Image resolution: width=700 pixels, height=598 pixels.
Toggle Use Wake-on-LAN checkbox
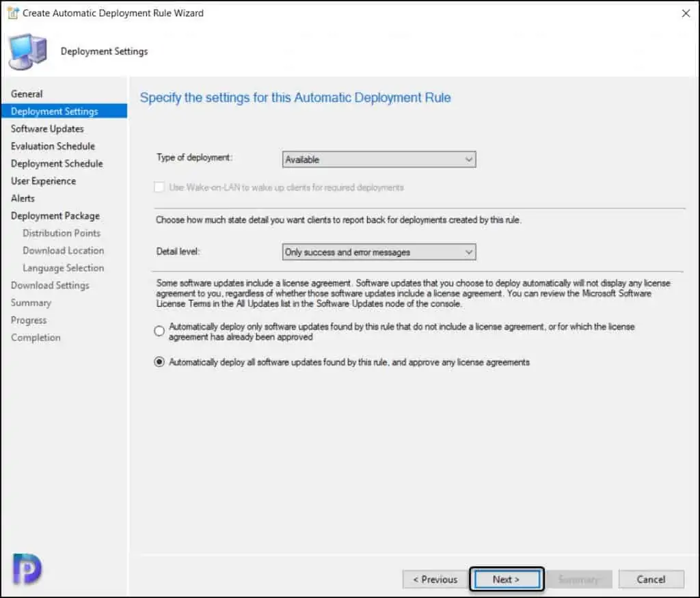[159, 187]
